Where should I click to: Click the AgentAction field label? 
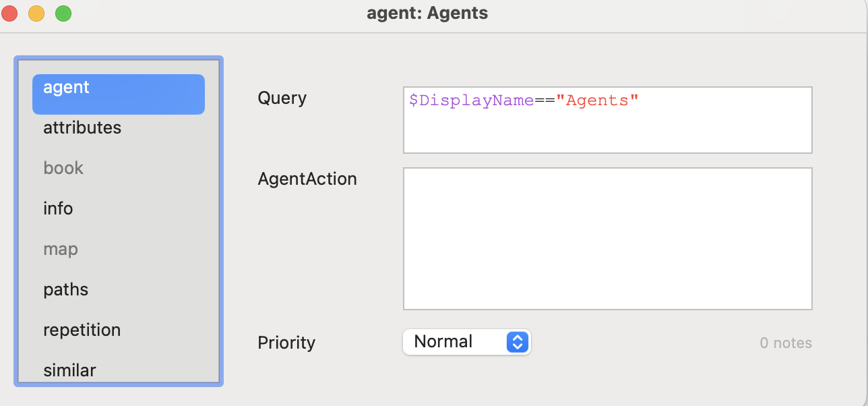[x=307, y=179]
